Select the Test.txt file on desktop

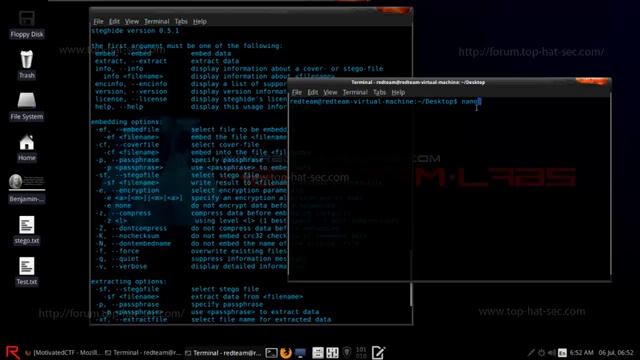pyautogui.click(x=27, y=271)
